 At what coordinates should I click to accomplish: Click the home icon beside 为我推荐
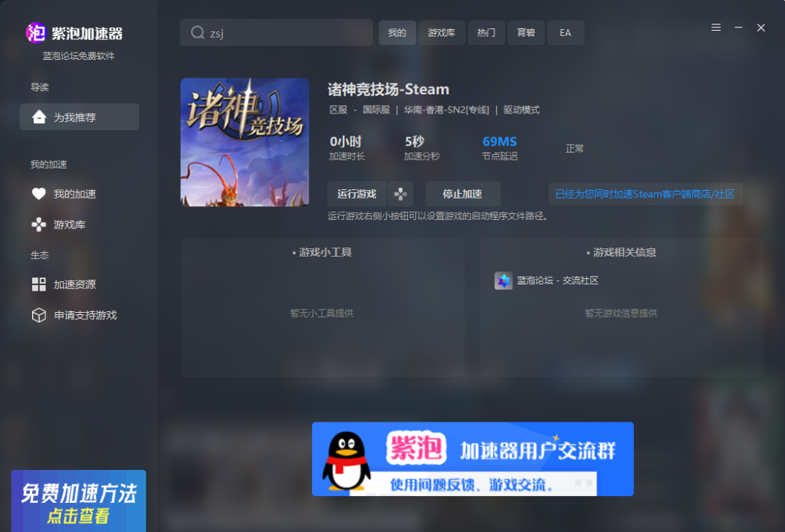(x=39, y=117)
